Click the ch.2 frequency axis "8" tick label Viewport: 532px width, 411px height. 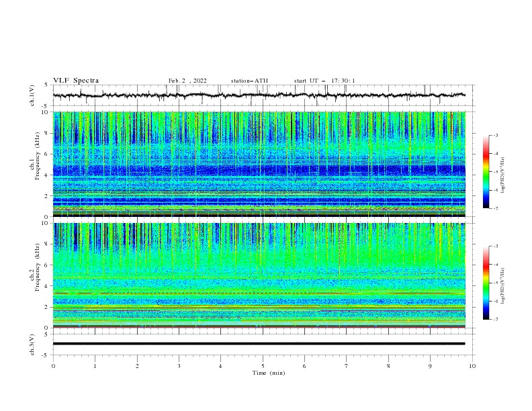(x=47, y=244)
